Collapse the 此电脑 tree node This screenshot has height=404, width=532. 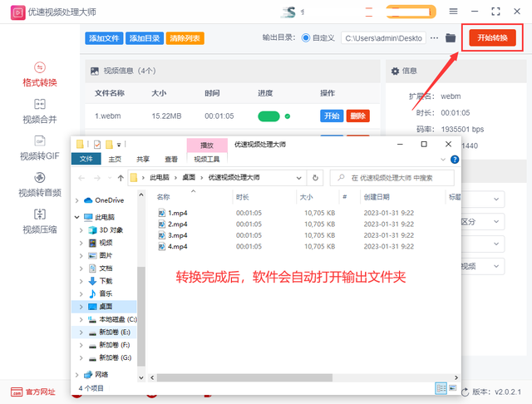pos(77,217)
